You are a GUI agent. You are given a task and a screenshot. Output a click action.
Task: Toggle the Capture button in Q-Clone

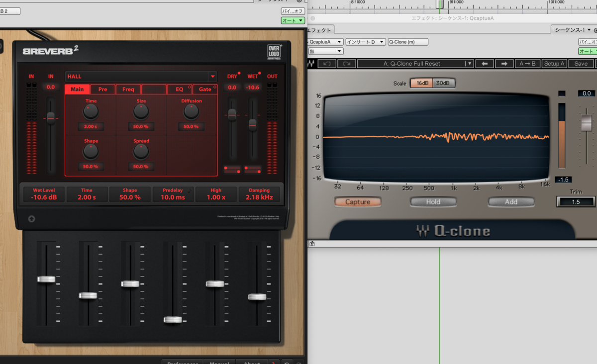coord(358,202)
